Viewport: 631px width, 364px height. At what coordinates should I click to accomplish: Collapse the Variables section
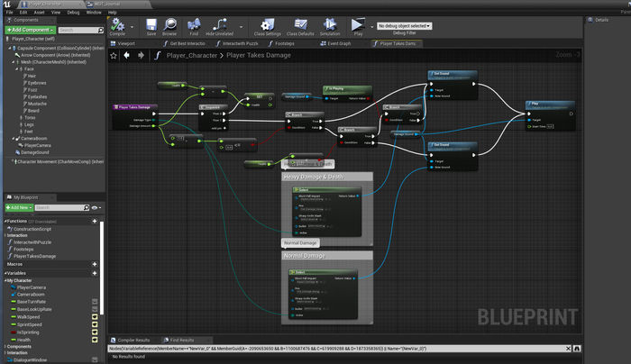5,273
